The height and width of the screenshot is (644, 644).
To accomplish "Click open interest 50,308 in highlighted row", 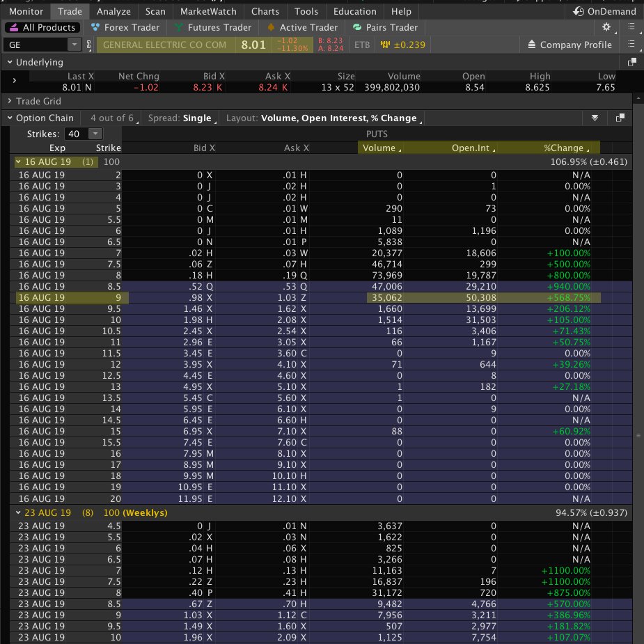I will (x=481, y=297).
